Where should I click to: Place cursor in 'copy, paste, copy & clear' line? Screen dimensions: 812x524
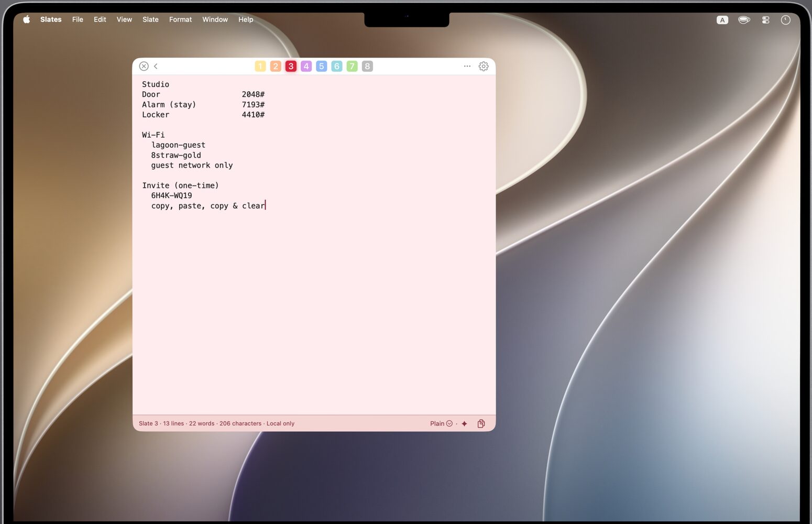pyautogui.click(x=208, y=206)
